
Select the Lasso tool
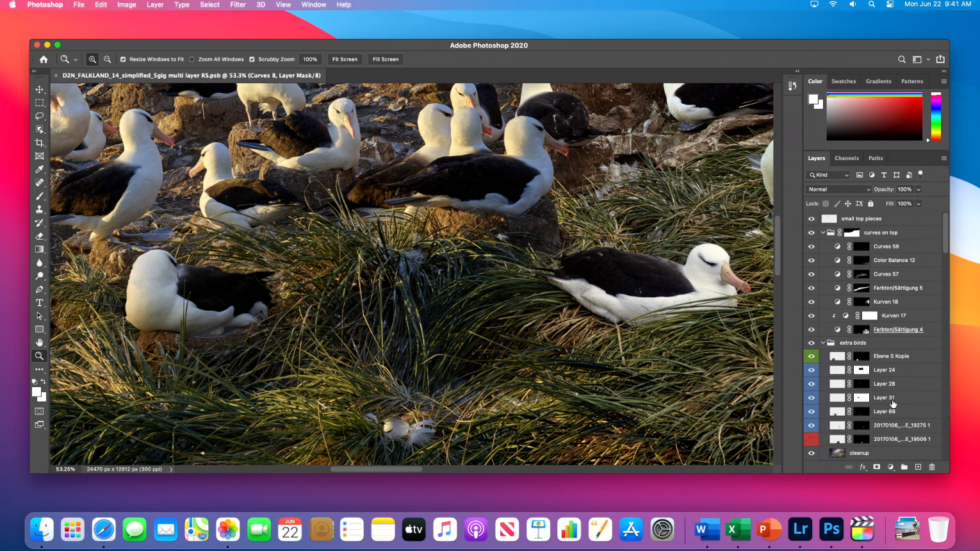coord(40,116)
